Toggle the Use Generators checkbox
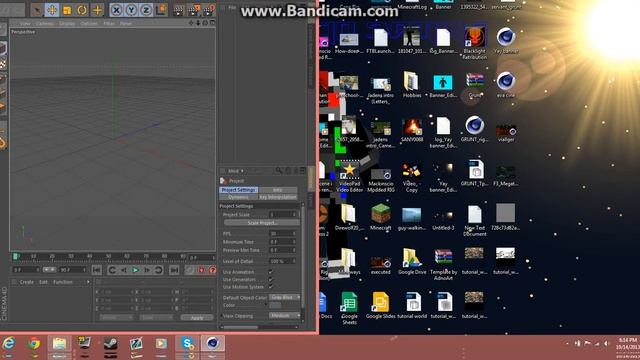Screen dimensions: 640x360 click(x=270, y=280)
